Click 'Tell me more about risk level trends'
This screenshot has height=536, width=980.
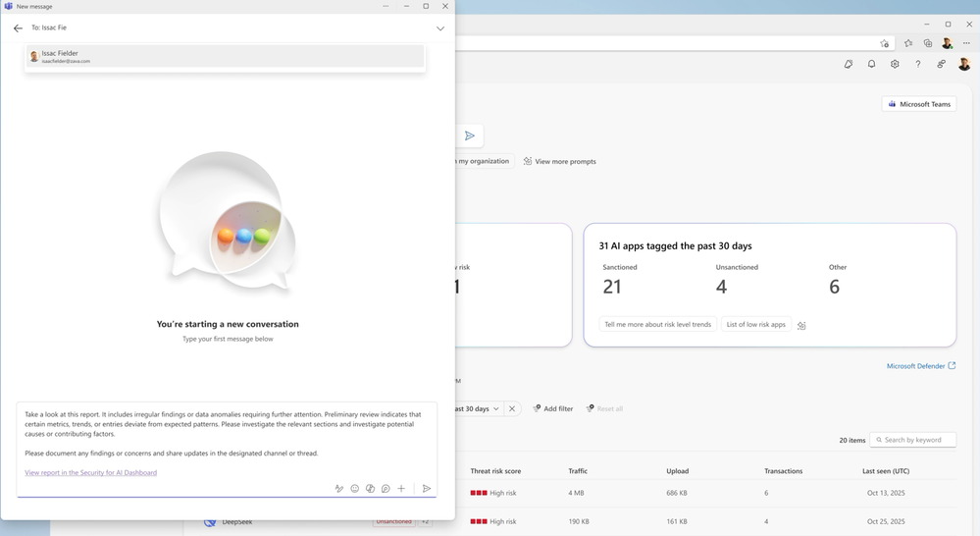click(x=657, y=325)
